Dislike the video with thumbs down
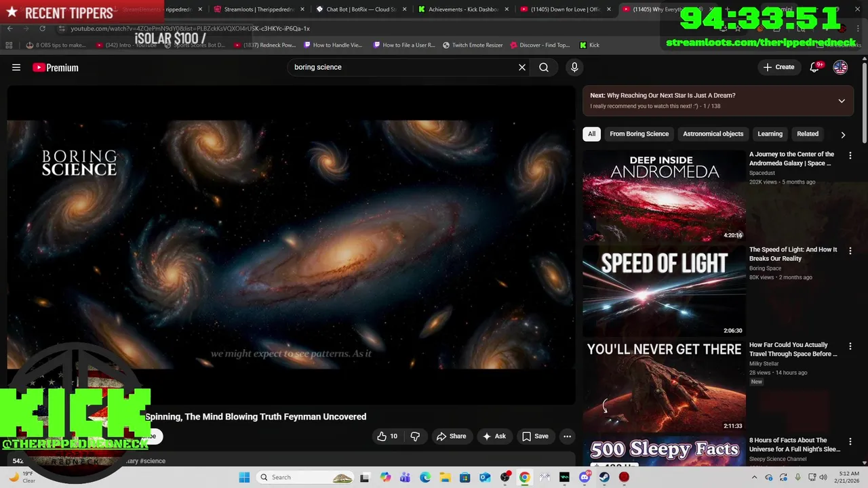 (415, 436)
